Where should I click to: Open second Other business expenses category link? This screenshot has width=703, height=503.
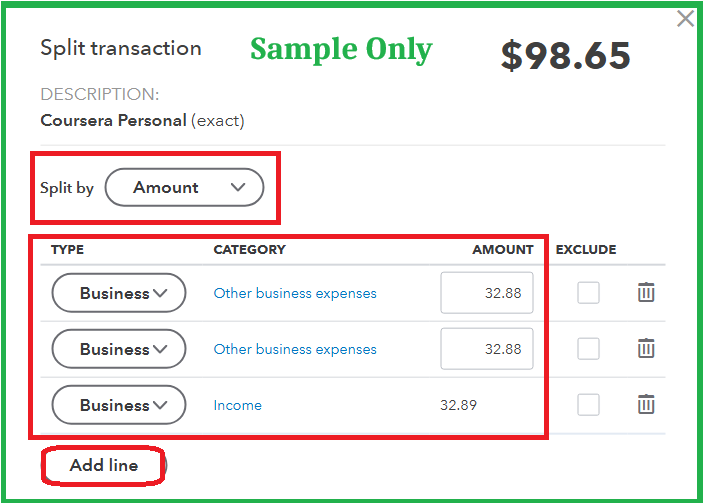pyautogui.click(x=295, y=349)
